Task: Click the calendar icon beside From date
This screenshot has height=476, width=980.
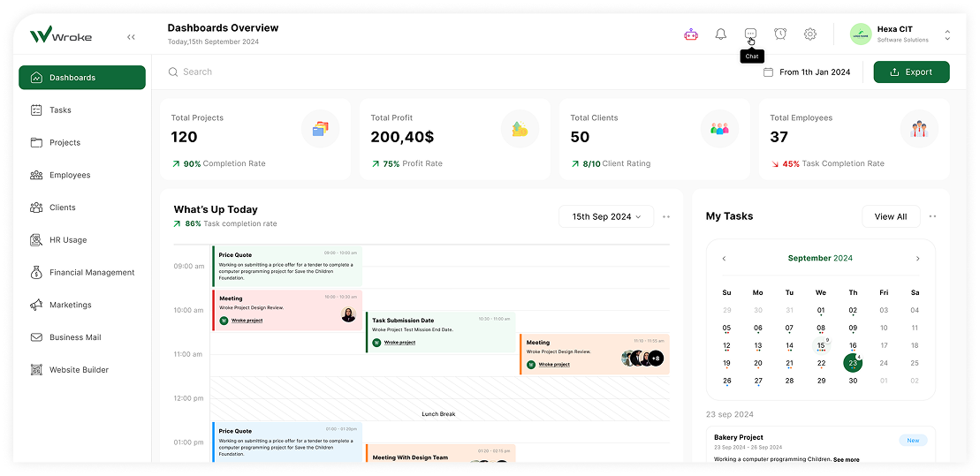Action: click(x=768, y=72)
